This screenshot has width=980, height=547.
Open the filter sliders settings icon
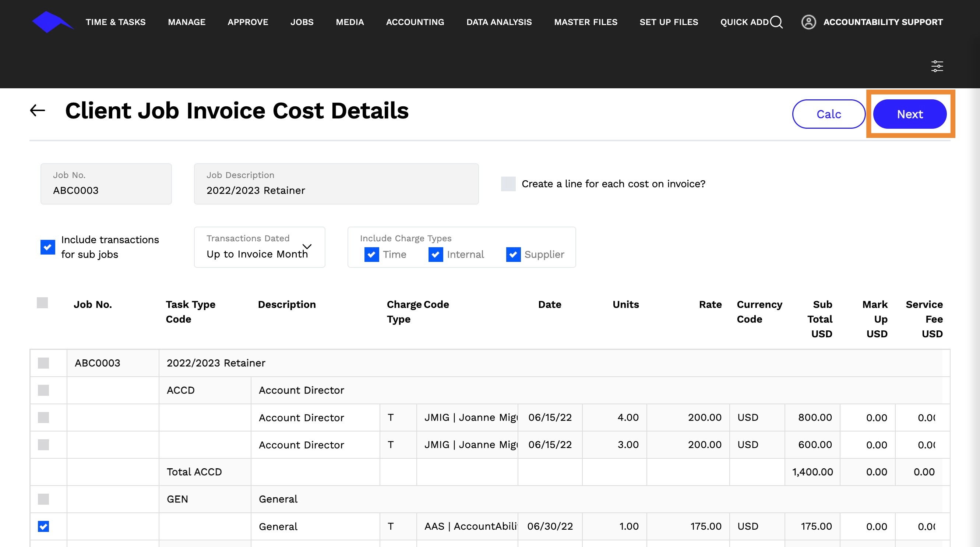point(937,66)
